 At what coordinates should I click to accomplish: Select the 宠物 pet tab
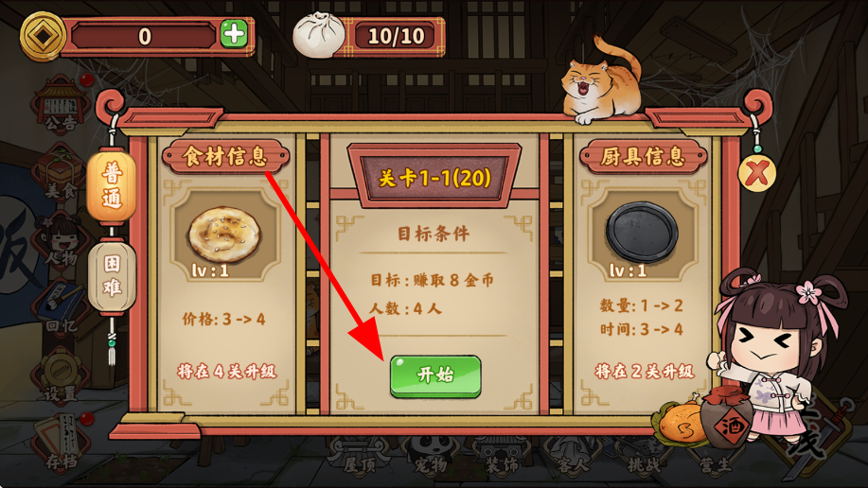(x=432, y=457)
